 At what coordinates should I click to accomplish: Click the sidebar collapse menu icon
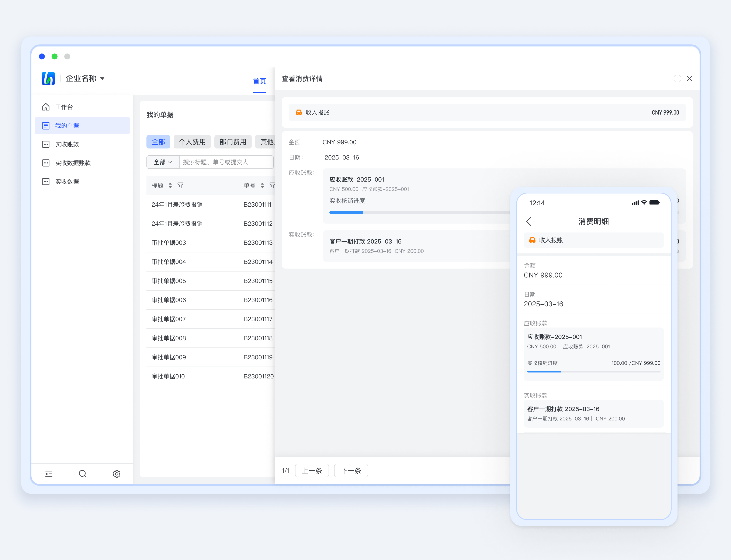49,474
